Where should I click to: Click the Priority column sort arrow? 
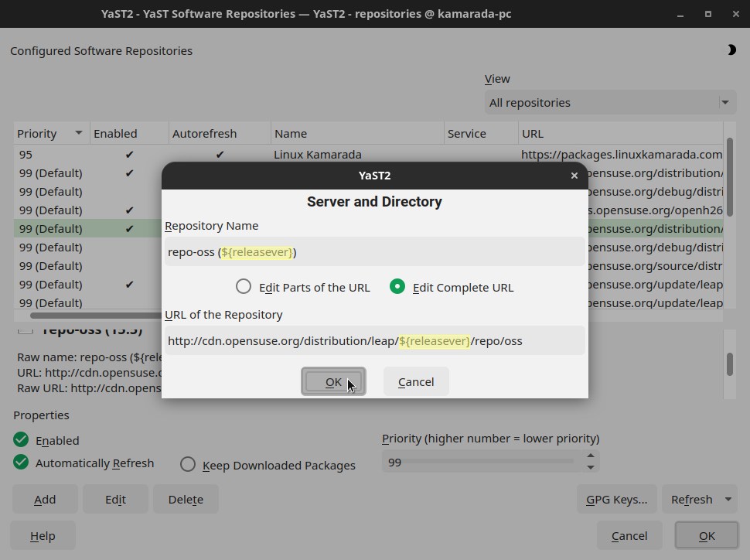[x=78, y=133]
